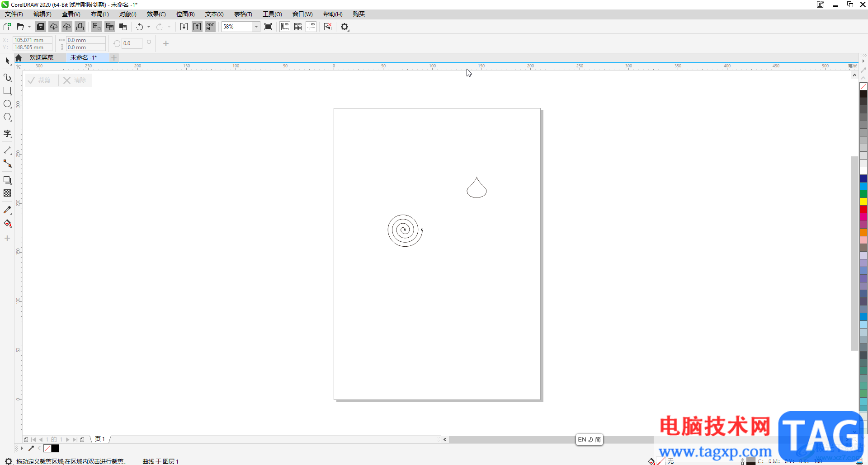
Task: Open the 文件(F) menu
Action: point(14,14)
